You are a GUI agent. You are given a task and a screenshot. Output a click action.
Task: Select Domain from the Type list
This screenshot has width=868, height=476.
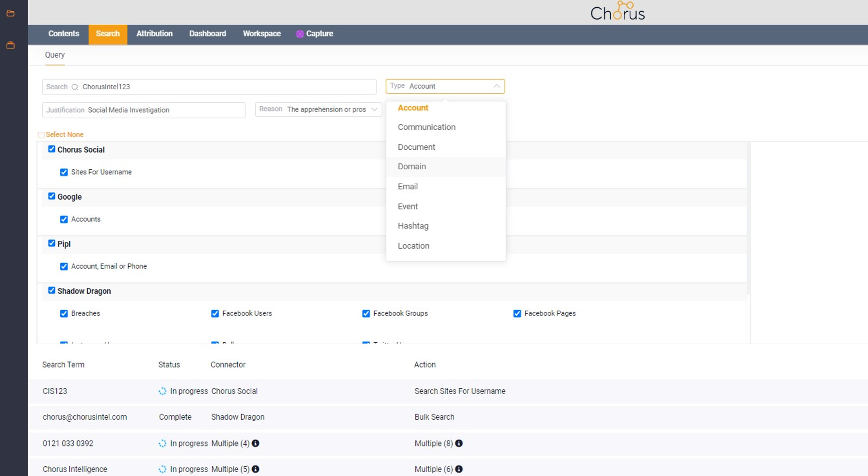click(x=412, y=166)
